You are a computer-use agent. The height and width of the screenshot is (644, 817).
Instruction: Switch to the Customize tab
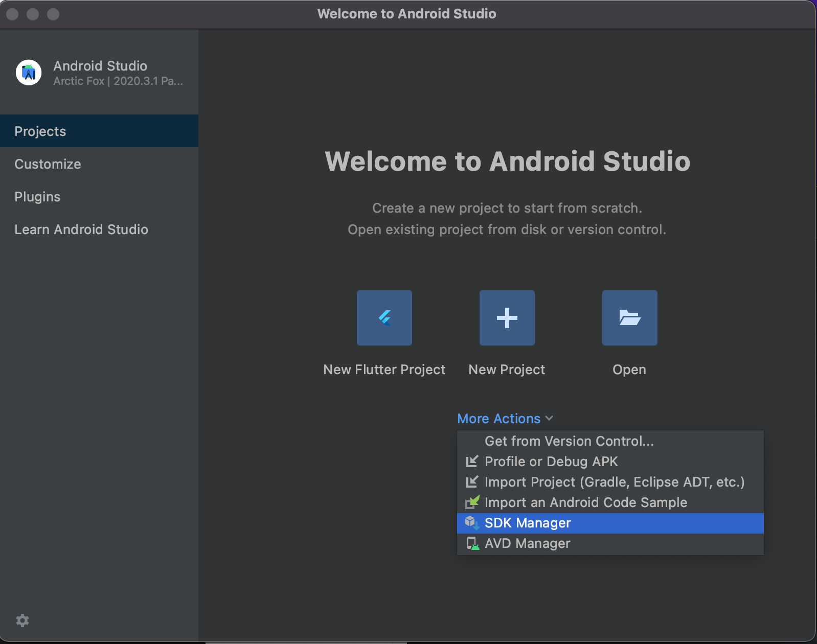point(99,164)
